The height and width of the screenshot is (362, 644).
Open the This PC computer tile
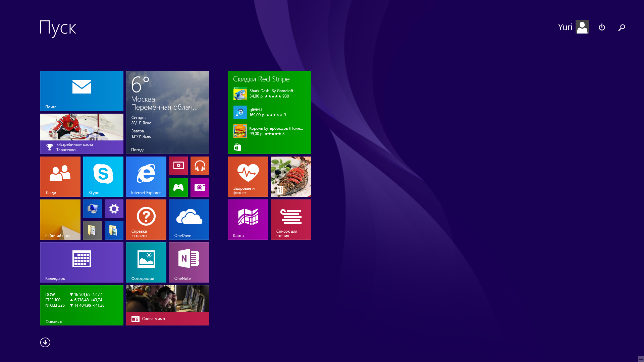coord(93,209)
